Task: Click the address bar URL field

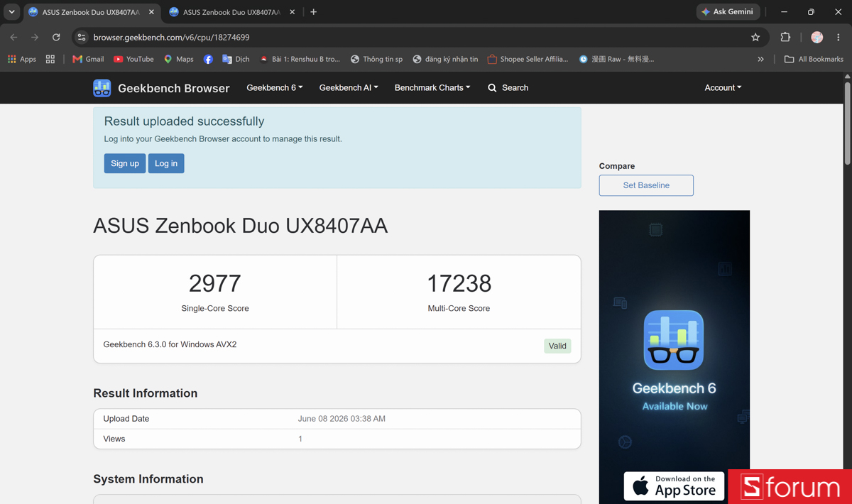Action: [x=419, y=37]
